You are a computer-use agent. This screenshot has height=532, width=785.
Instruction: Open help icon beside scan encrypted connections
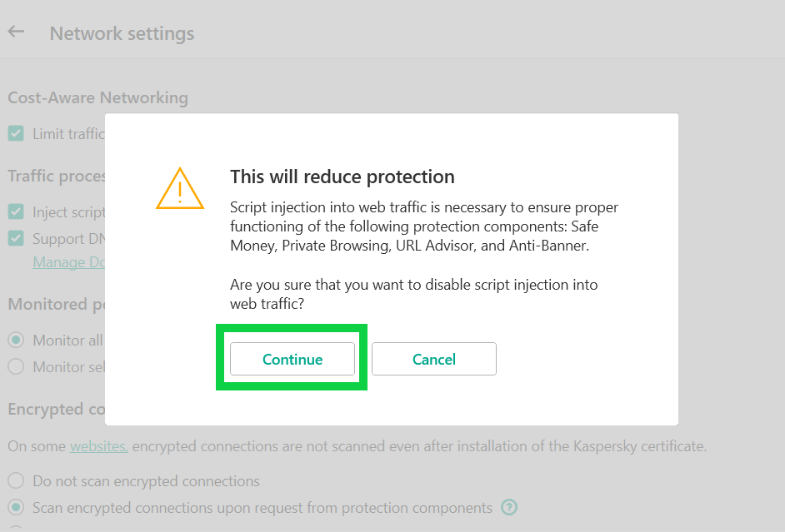point(509,507)
